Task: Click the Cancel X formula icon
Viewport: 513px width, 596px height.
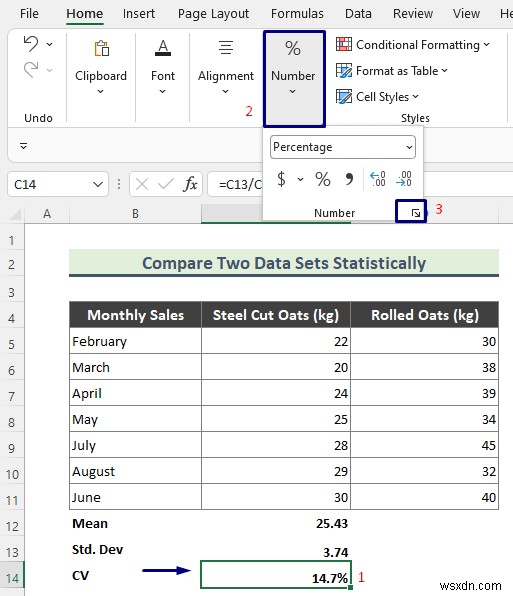Action: tap(142, 185)
